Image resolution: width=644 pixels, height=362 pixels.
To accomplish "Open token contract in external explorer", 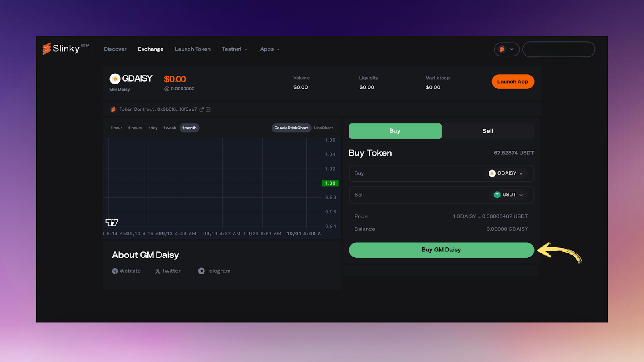I will pos(202,109).
